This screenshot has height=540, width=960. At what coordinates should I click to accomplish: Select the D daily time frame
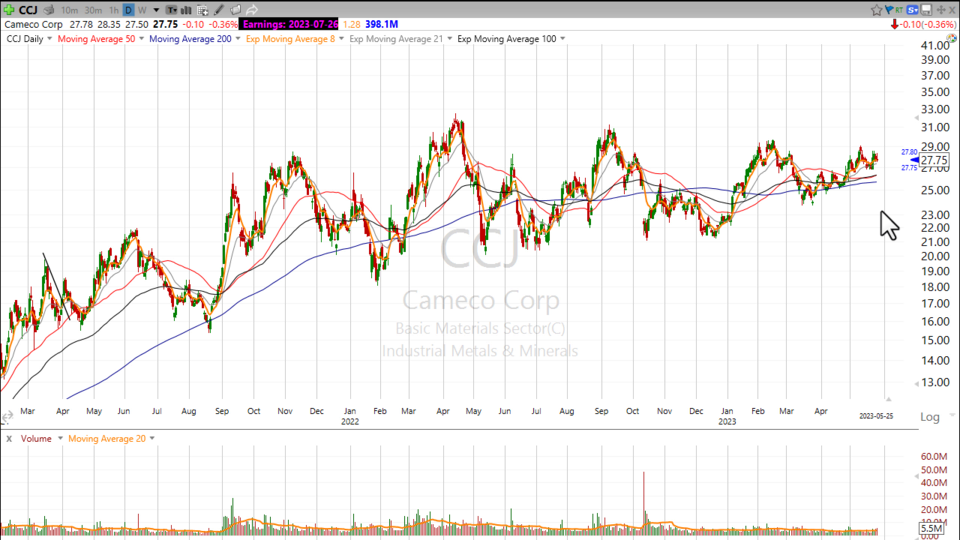pos(129,10)
